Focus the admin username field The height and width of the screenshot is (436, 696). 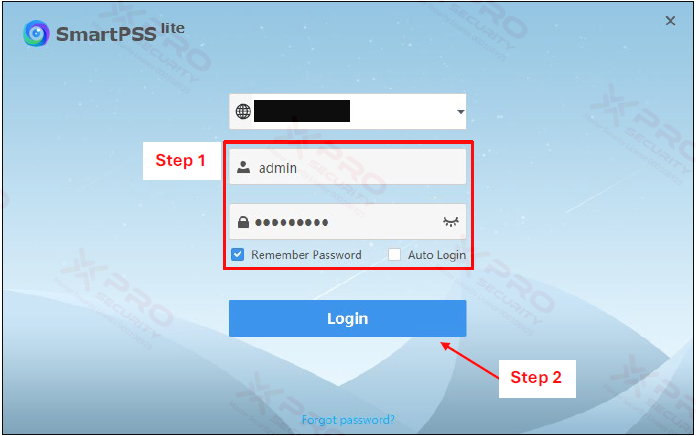(x=348, y=167)
